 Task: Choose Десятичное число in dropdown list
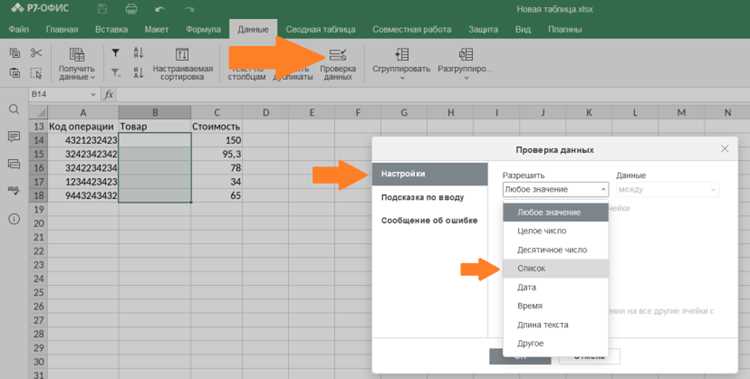[x=555, y=250]
